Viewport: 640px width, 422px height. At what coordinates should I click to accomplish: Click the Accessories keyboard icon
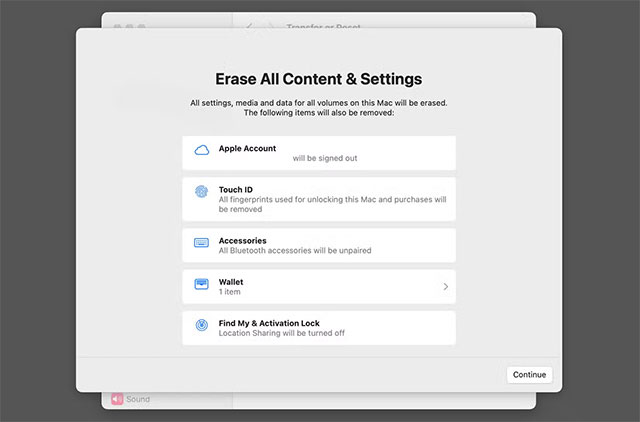pyautogui.click(x=201, y=243)
